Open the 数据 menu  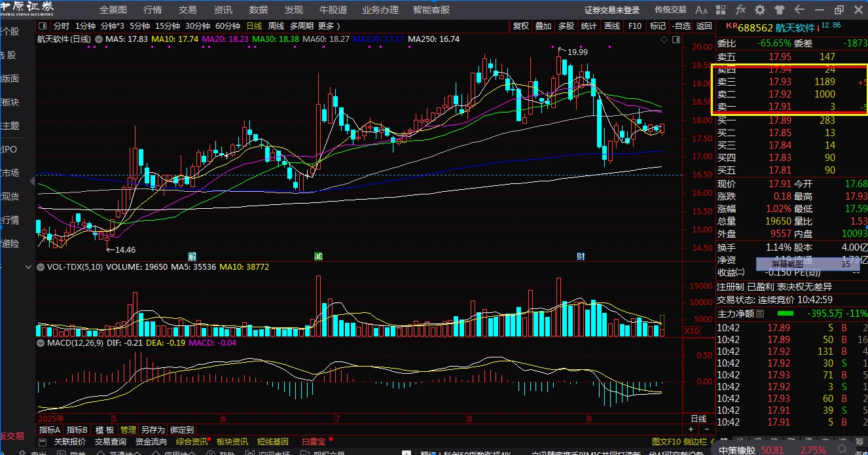click(x=259, y=10)
